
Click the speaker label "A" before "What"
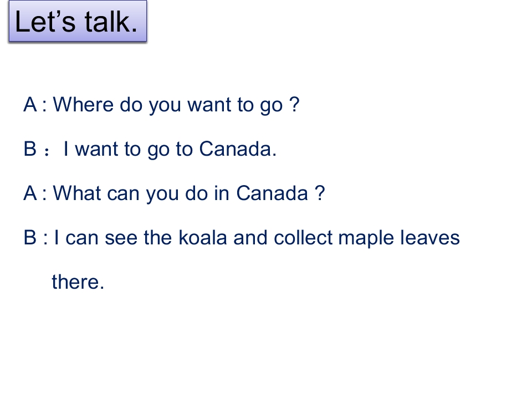point(30,193)
